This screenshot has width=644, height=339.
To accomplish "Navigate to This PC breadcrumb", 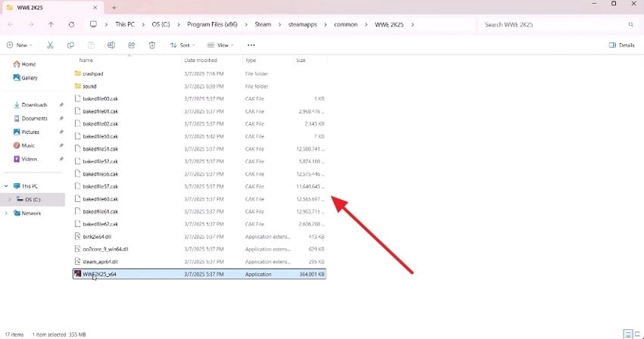I will [125, 25].
